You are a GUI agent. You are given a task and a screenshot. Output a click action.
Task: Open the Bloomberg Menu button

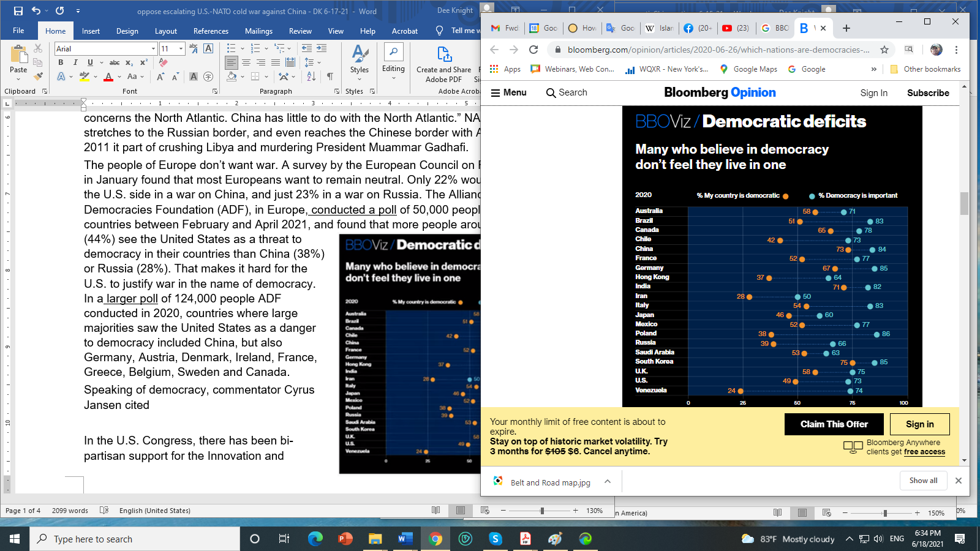[509, 92]
